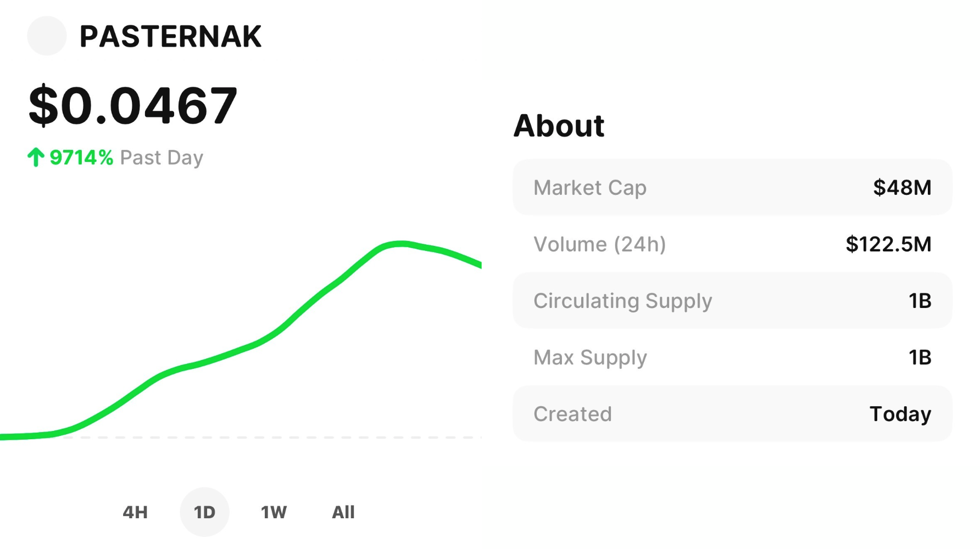Click the green up arrow indicator
The height and width of the screenshot is (549, 980).
tap(36, 158)
